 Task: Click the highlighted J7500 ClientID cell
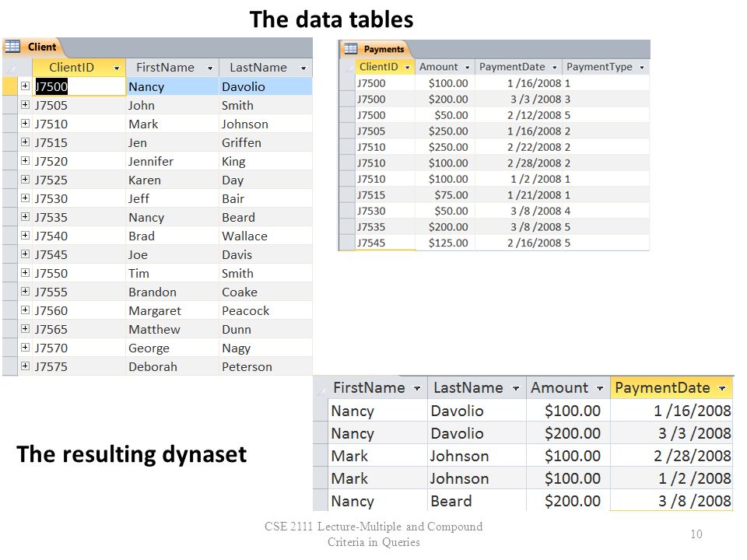(x=79, y=86)
